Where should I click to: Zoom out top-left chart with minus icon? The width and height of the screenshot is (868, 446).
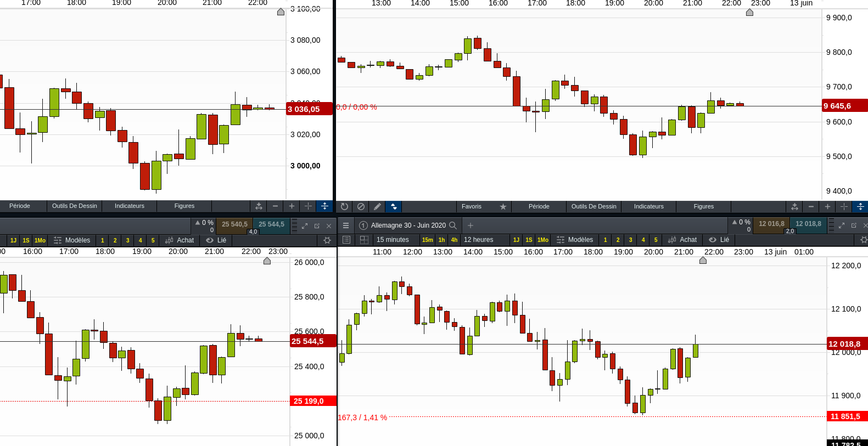tap(275, 206)
